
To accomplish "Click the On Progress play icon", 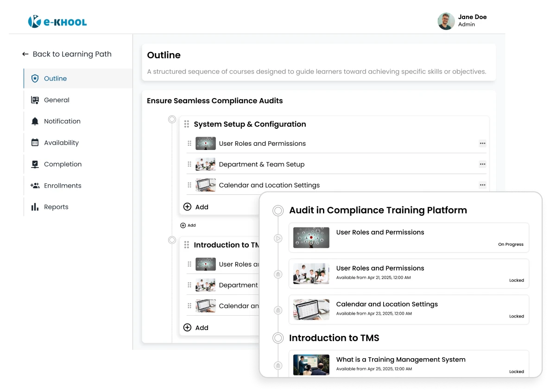I will tap(278, 238).
